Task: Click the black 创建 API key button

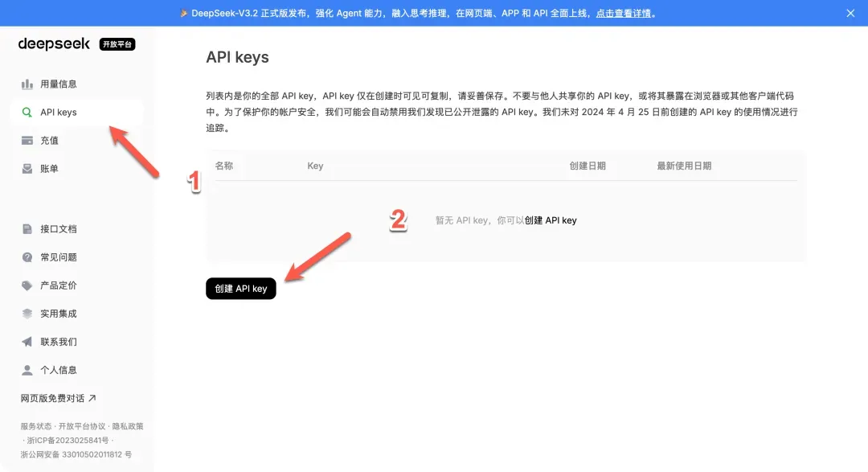Action: point(241,289)
